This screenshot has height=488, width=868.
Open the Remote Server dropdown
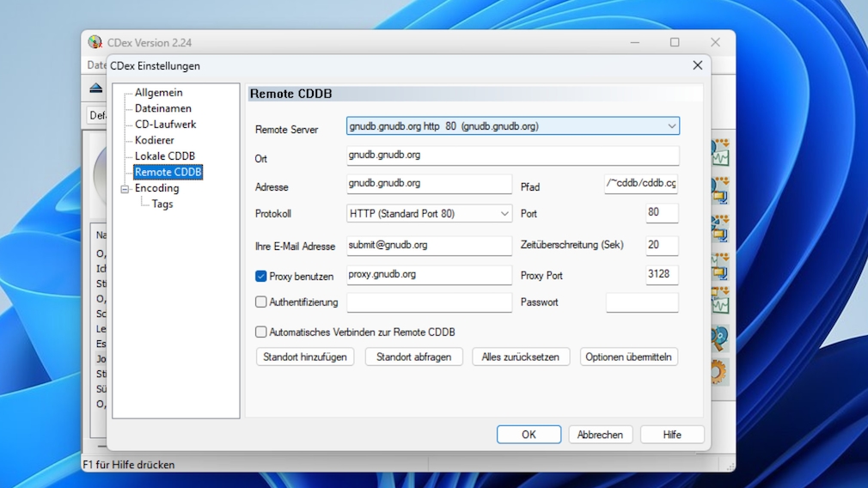click(x=671, y=126)
